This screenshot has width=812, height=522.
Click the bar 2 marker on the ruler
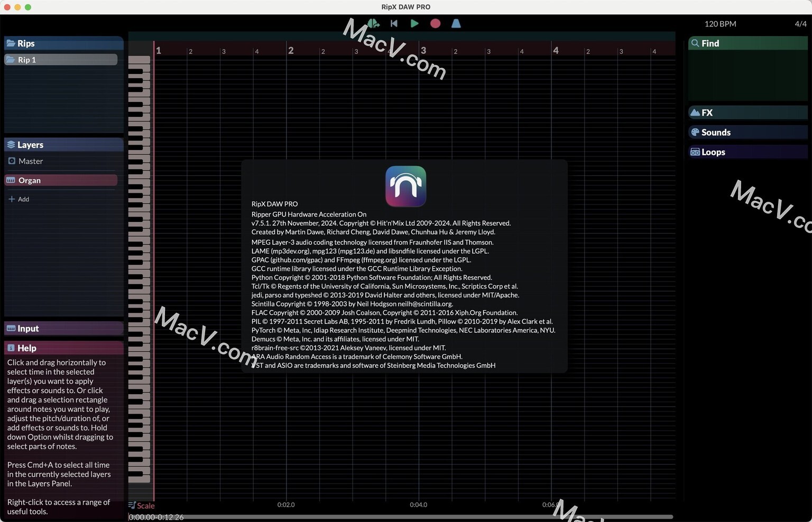[x=291, y=51]
